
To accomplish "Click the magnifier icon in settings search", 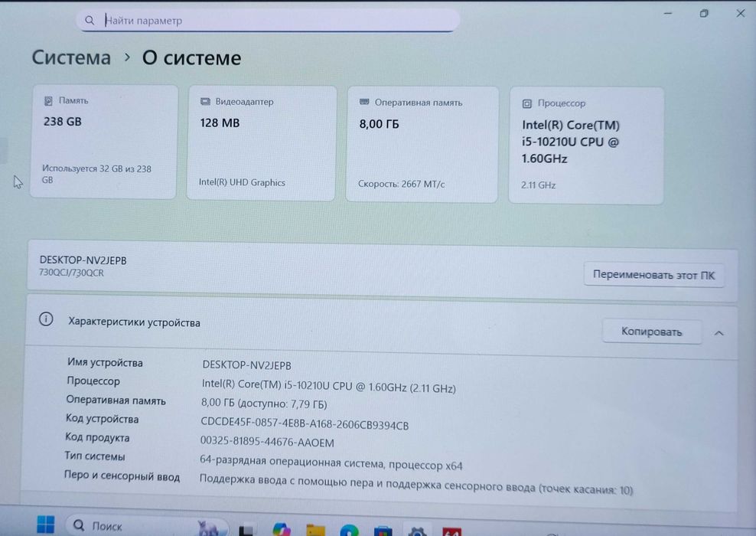I will point(90,20).
